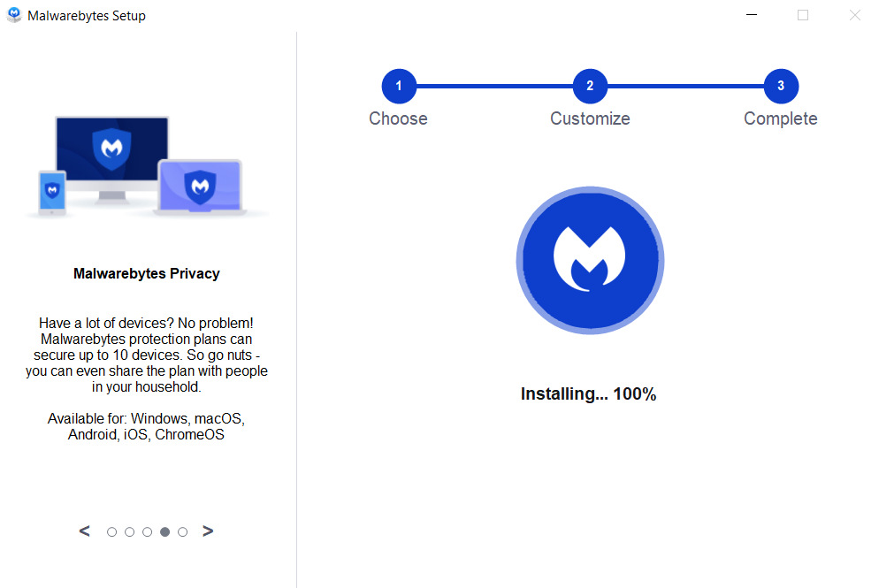Select the fourth carousel page dot
The width and height of the screenshot is (879, 588).
click(165, 532)
